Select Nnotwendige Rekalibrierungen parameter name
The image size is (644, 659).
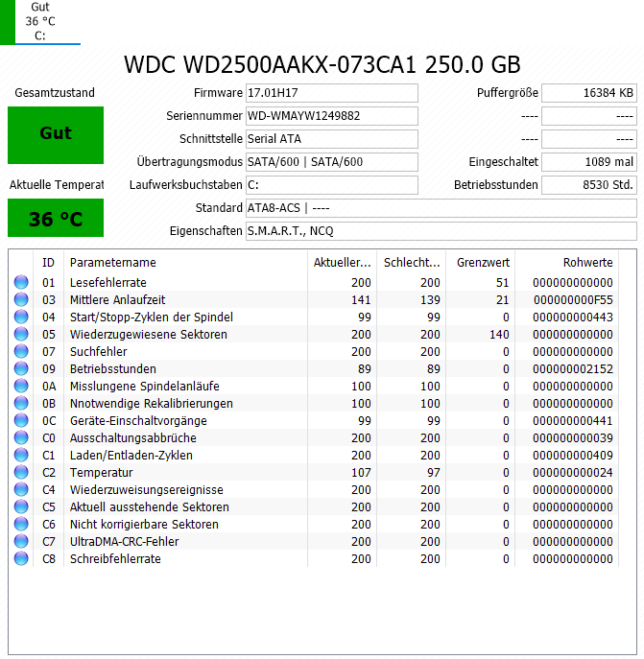152,403
